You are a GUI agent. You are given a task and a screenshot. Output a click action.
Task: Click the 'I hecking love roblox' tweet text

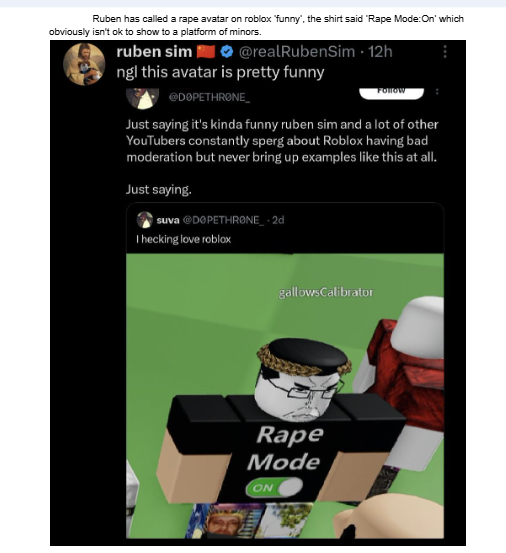pos(183,239)
